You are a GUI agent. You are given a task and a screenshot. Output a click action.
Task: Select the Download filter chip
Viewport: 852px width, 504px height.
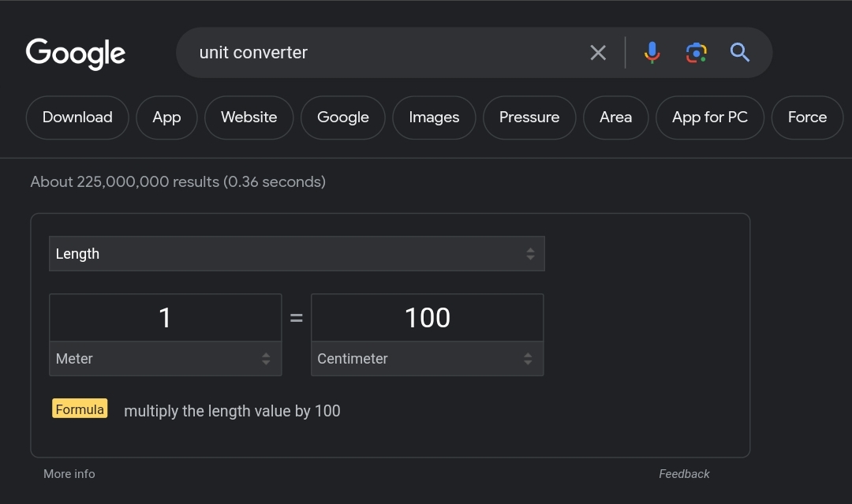coord(77,118)
